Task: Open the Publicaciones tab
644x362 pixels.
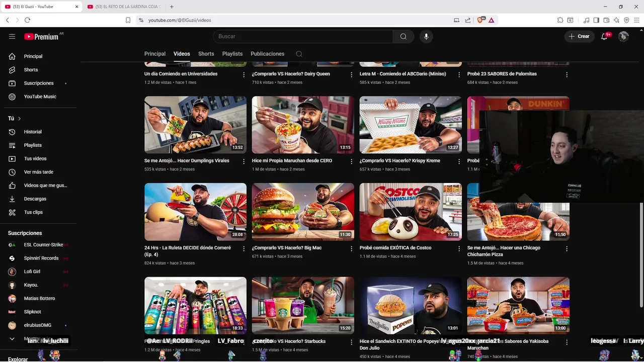Action: point(267,54)
